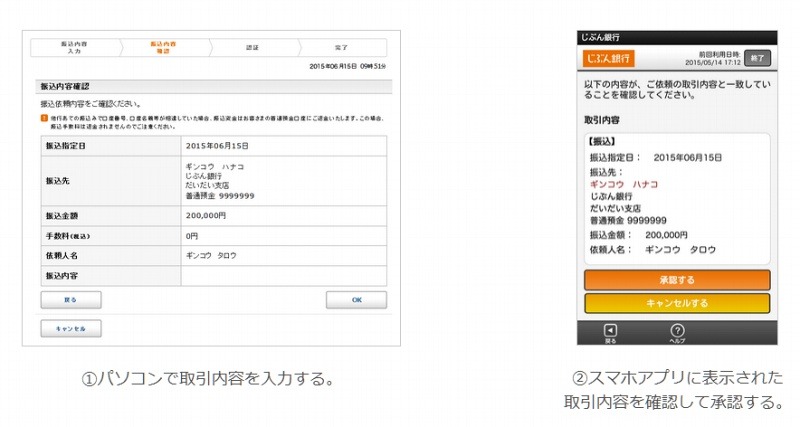The height and width of the screenshot is (427, 800).
Task: Click the キャンセル button in PC screen
Action: pos(71,329)
